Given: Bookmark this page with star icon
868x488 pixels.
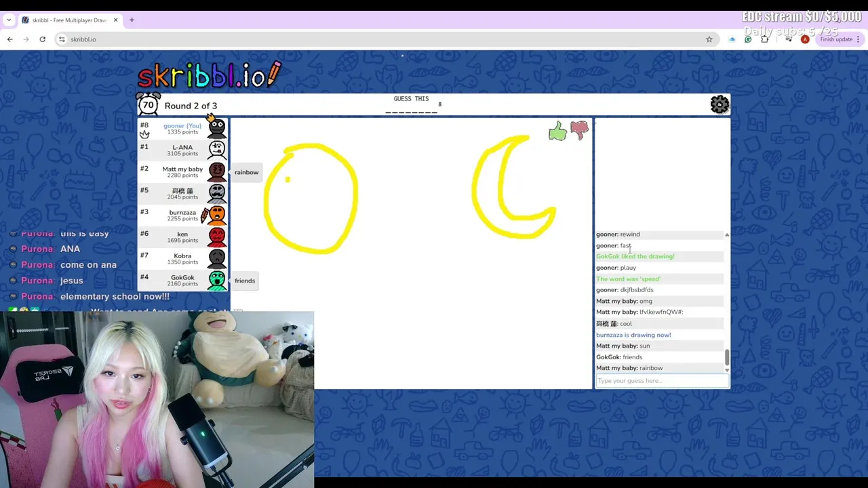Looking at the screenshot, I should point(709,39).
